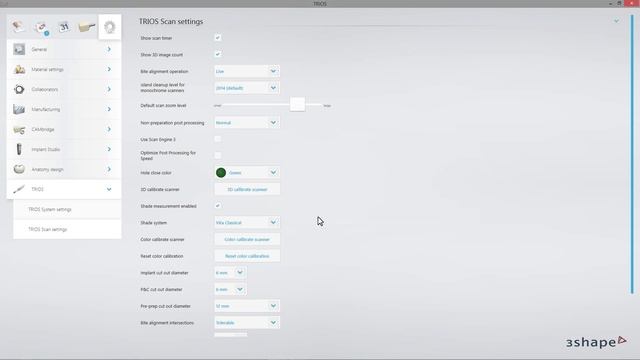Toggle the Show scan timer checkbox

[218, 38]
